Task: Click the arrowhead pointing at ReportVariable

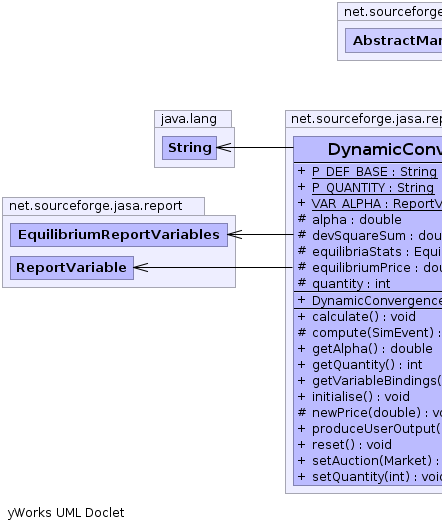Action: (141, 267)
